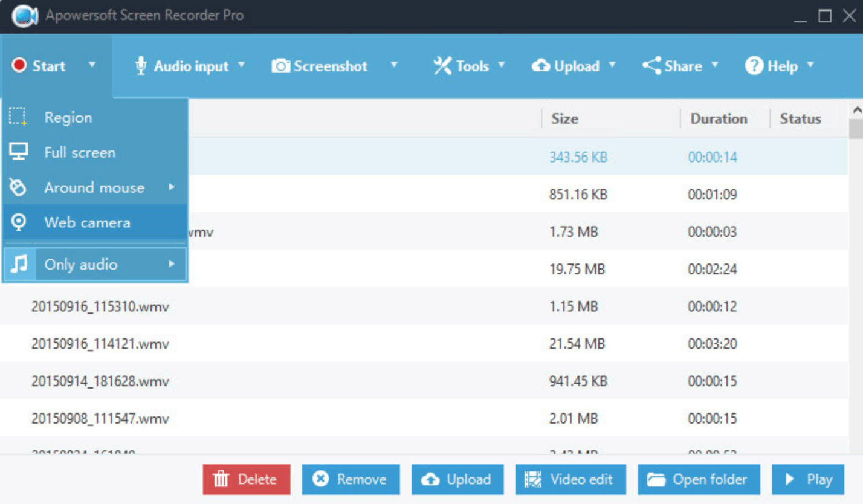Click the 00:00:03 duration cell
863x504 pixels.
coord(713,232)
